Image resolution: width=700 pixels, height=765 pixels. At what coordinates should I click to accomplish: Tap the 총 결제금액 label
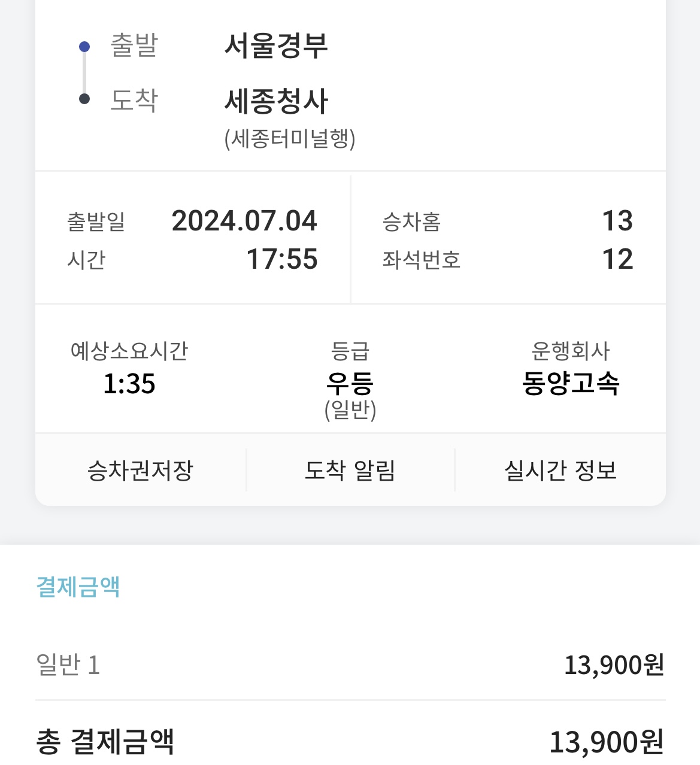click(x=105, y=742)
